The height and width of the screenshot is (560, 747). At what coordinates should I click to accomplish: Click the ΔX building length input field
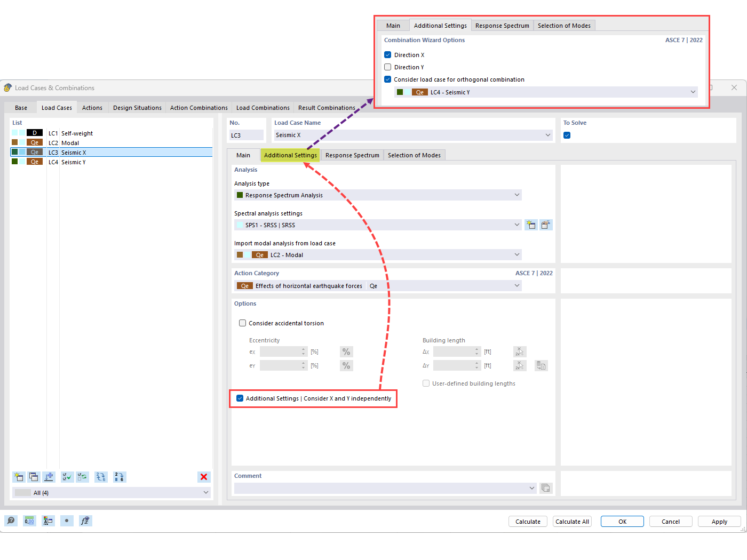coord(457,351)
